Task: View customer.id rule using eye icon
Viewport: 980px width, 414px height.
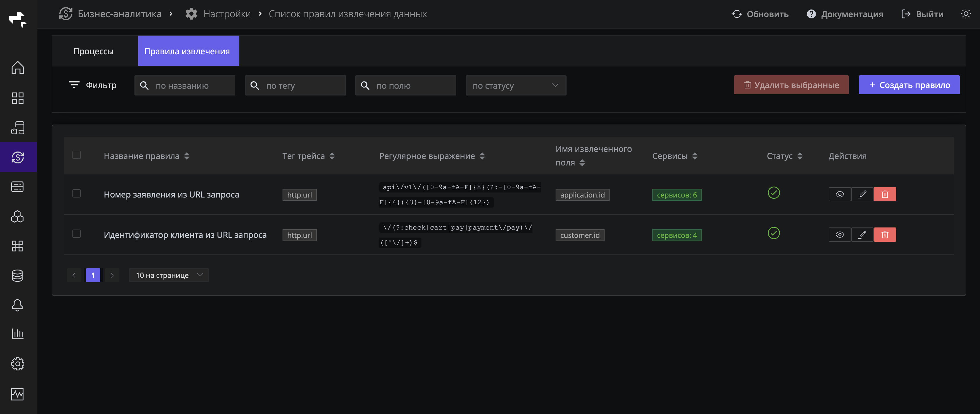Action: [x=840, y=235]
